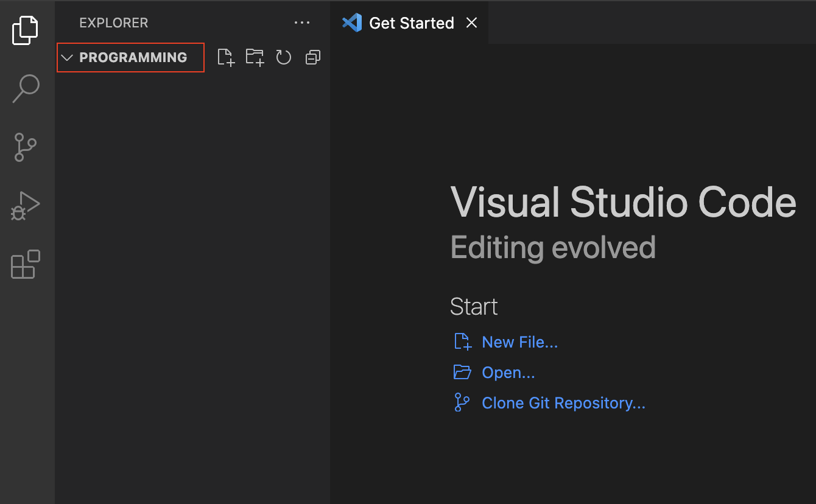Open Explorer's three-dot more actions menu
The image size is (816, 504).
tap(302, 23)
